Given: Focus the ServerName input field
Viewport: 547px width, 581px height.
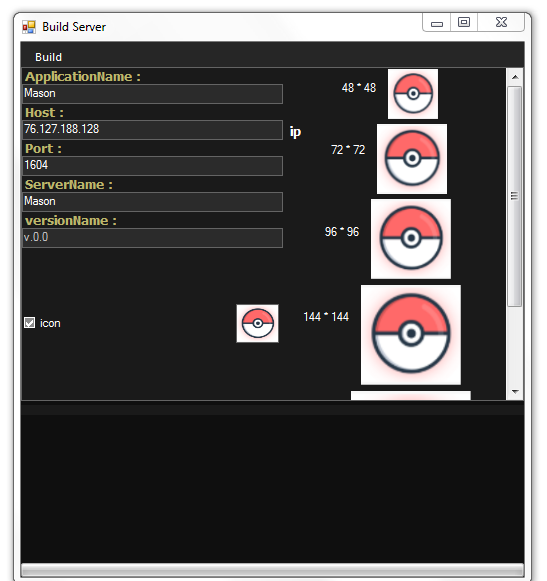Looking at the screenshot, I should click(x=152, y=202).
